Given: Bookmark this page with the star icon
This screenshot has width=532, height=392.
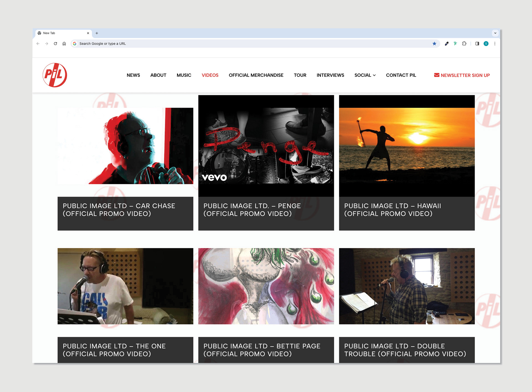Looking at the screenshot, I should coord(434,44).
